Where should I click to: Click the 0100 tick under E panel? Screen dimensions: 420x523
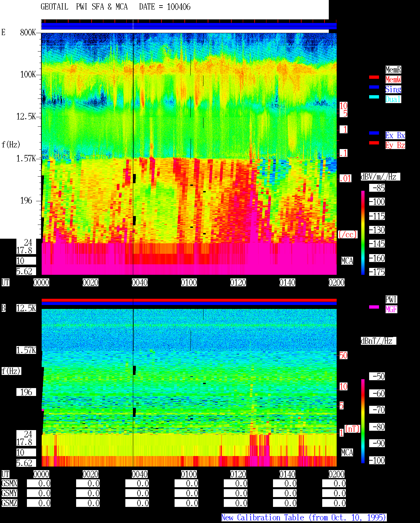click(x=189, y=282)
